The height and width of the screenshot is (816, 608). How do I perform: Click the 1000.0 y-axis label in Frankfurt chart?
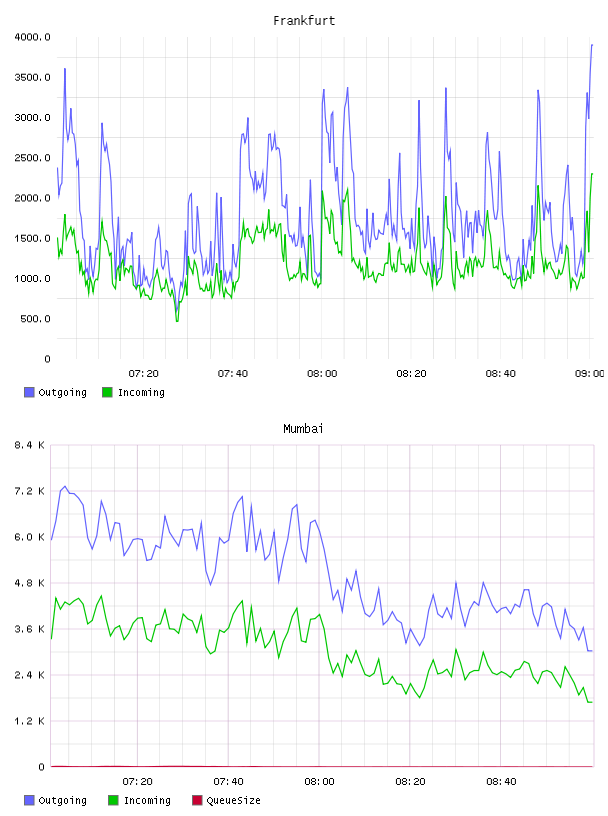pos(32,278)
